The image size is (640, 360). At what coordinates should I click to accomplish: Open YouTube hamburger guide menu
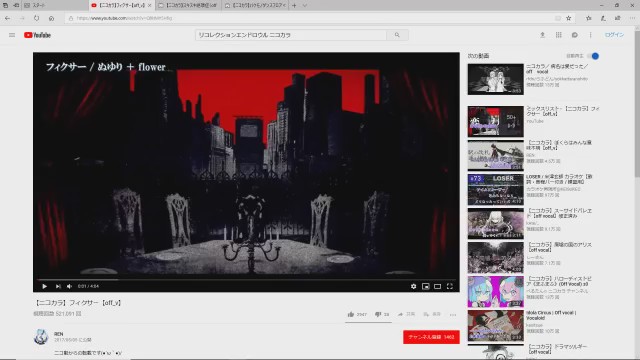coord(12,35)
